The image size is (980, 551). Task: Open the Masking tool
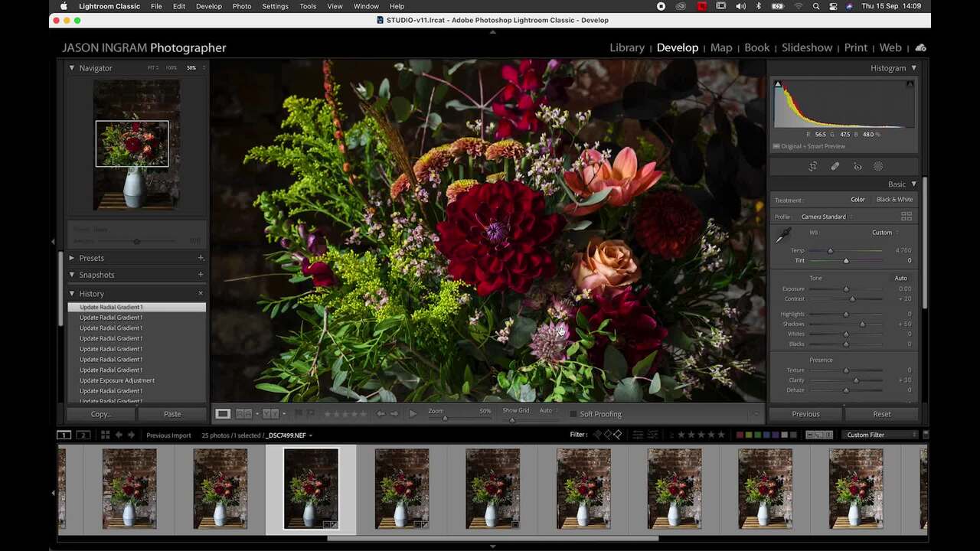[878, 166]
